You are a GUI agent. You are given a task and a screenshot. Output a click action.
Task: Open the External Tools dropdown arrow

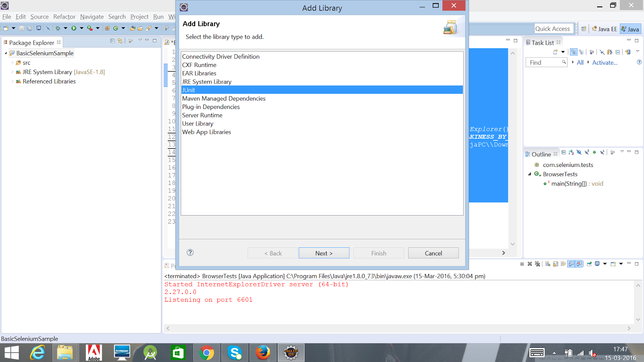click(x=97, y=28)
